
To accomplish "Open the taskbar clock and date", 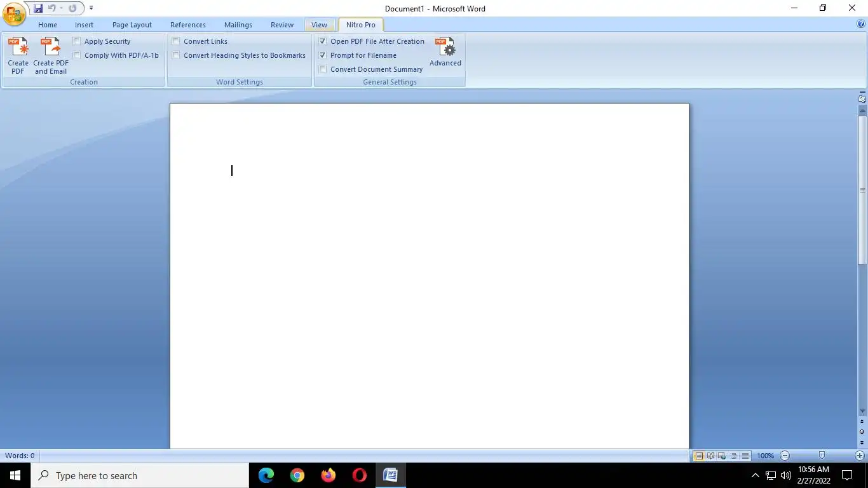I will point(813,475).
